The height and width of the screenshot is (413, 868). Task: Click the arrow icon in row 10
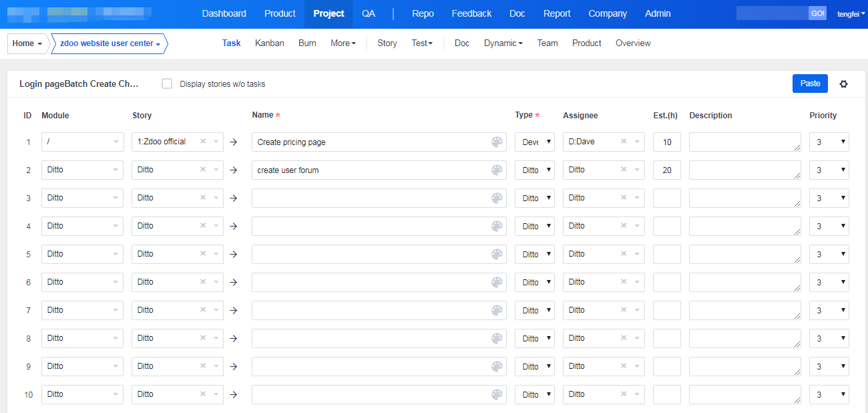coord(233,394)
